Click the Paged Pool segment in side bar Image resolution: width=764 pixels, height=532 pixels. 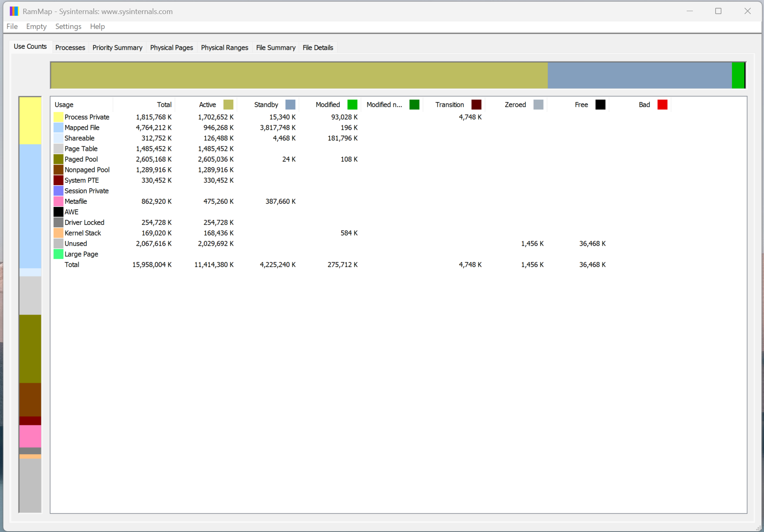[x=30, y=349]
